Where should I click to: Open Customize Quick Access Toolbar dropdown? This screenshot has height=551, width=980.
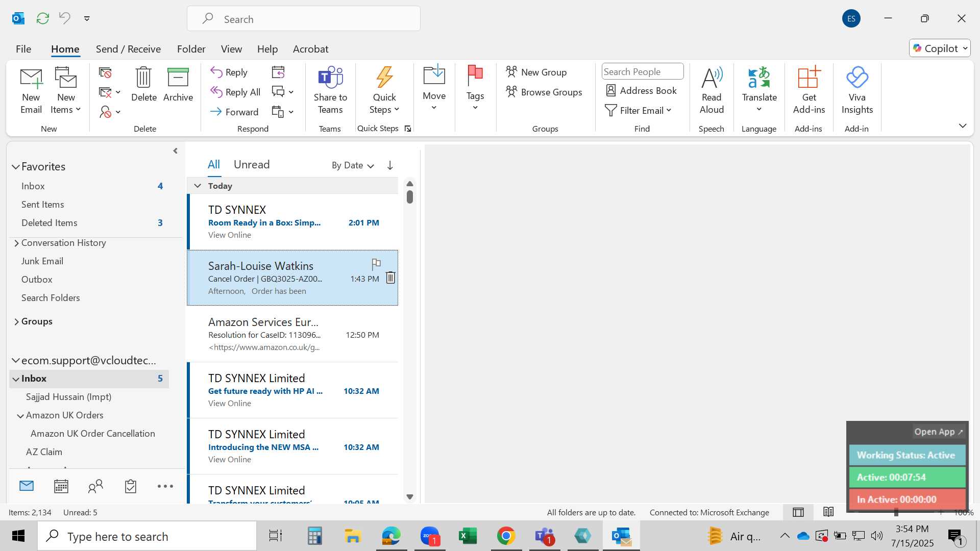tap(87, 18)
